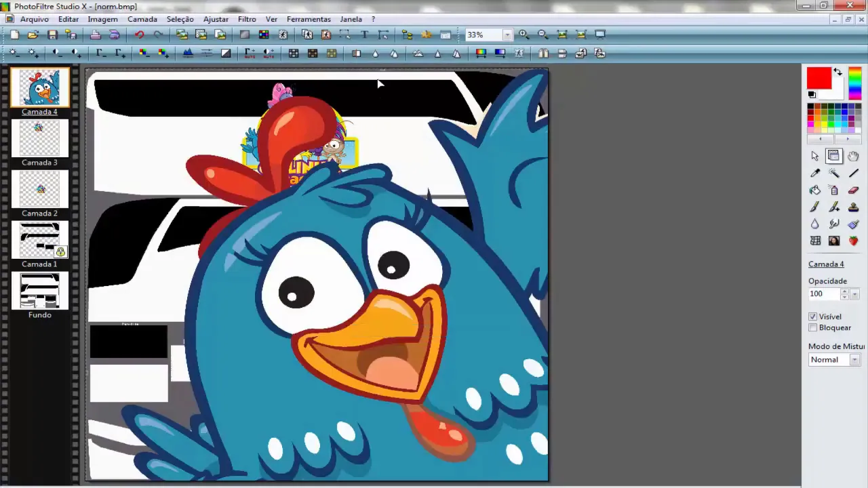Select the Magic wand tool
This screenshot has width=868, height=488.
coord(834,173)
